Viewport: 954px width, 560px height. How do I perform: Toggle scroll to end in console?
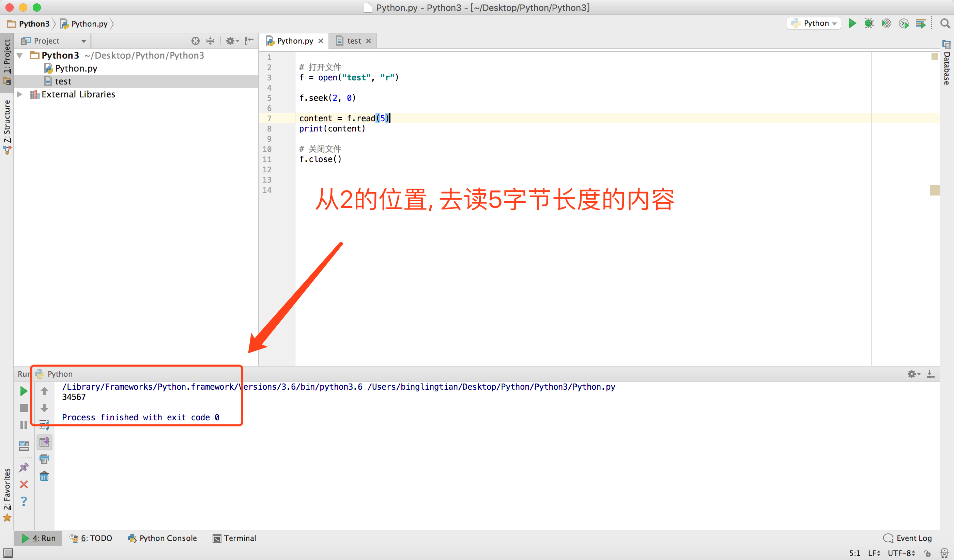pyautogui.click(x=44, y=442)
